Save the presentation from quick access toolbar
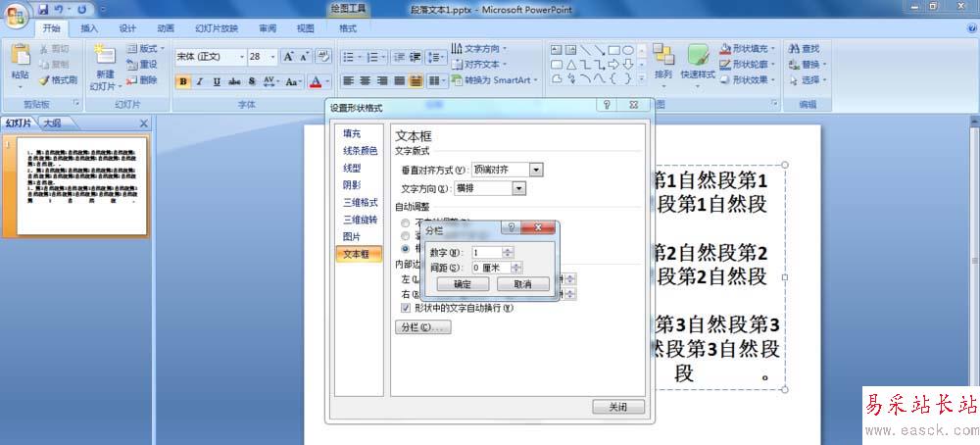Screen dimensions: 980x445 [x=43, y=10]
